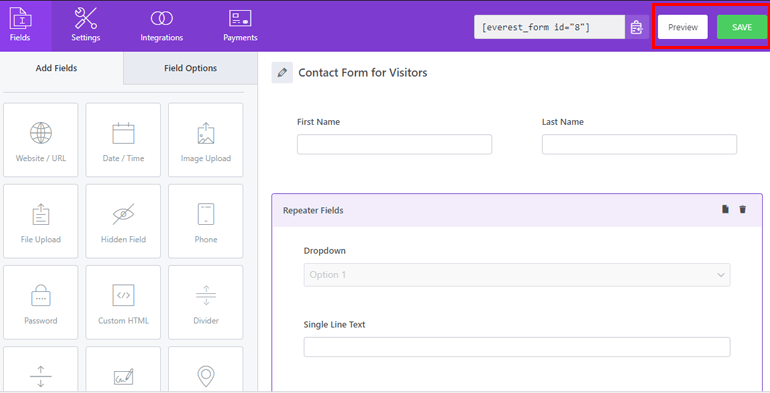770x393 pixels.
Task: Delete the Repeater Fields block
Action: pos(742,209)
